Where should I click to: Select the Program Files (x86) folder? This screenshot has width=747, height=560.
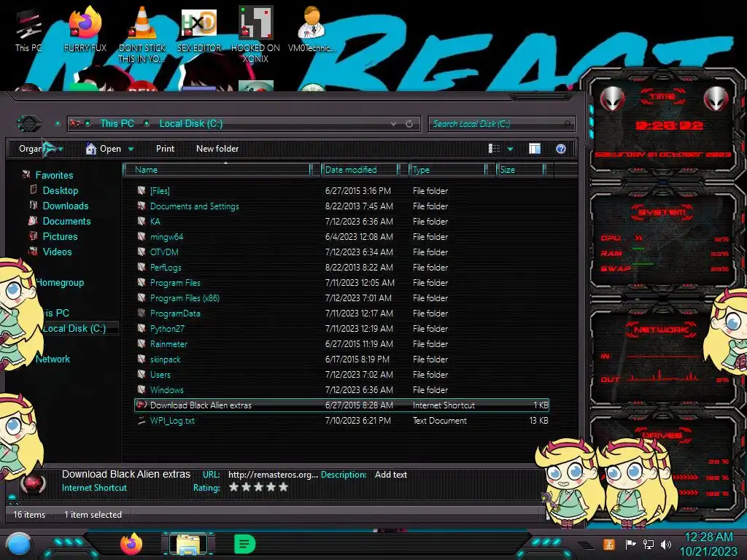click(185, 298)
